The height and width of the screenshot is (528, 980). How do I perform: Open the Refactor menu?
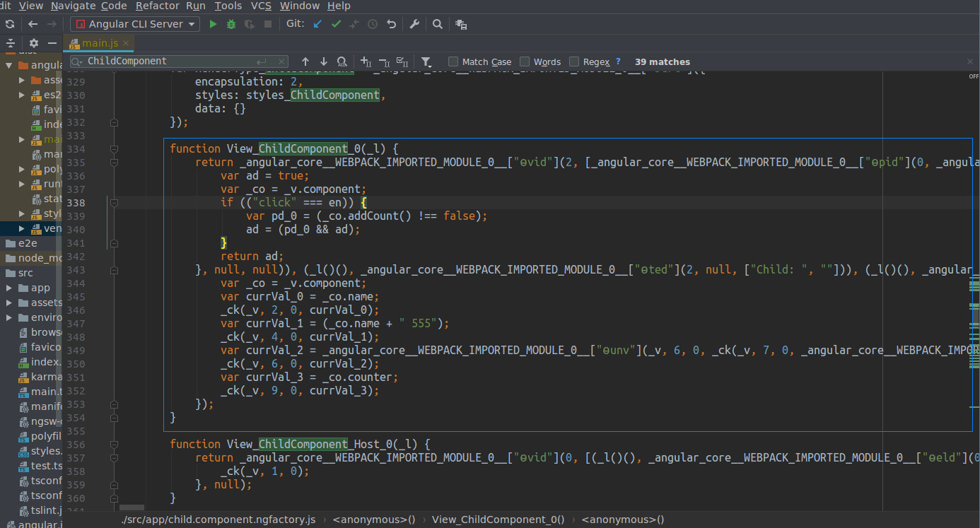[157, 6]
